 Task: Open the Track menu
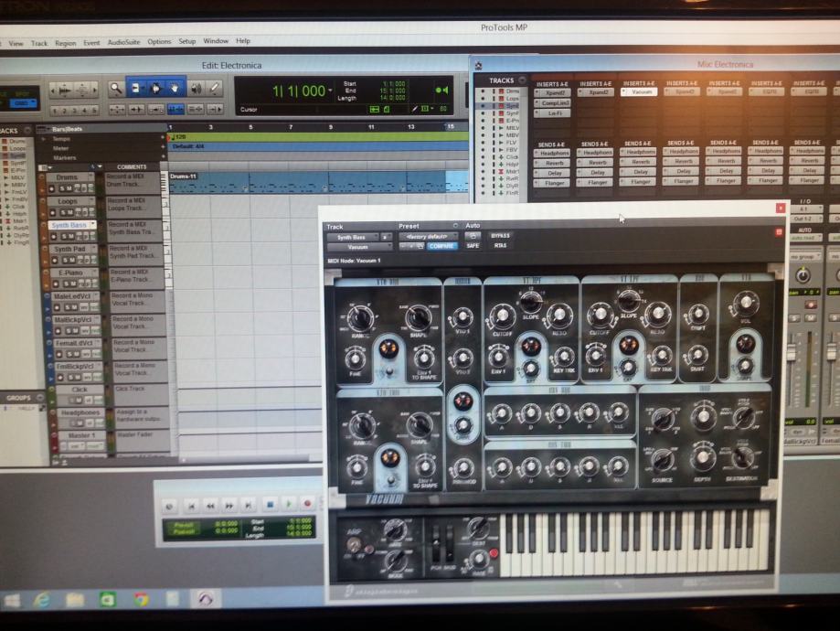39,43
